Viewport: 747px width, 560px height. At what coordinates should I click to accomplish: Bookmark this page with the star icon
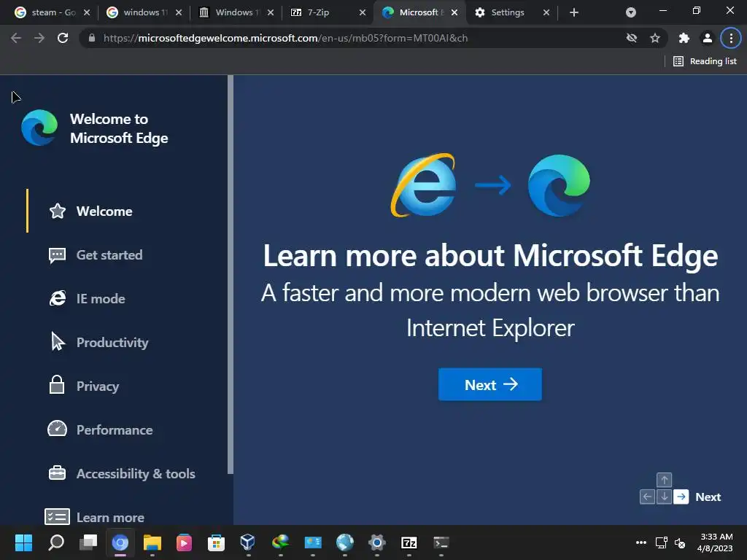point(655,38)
